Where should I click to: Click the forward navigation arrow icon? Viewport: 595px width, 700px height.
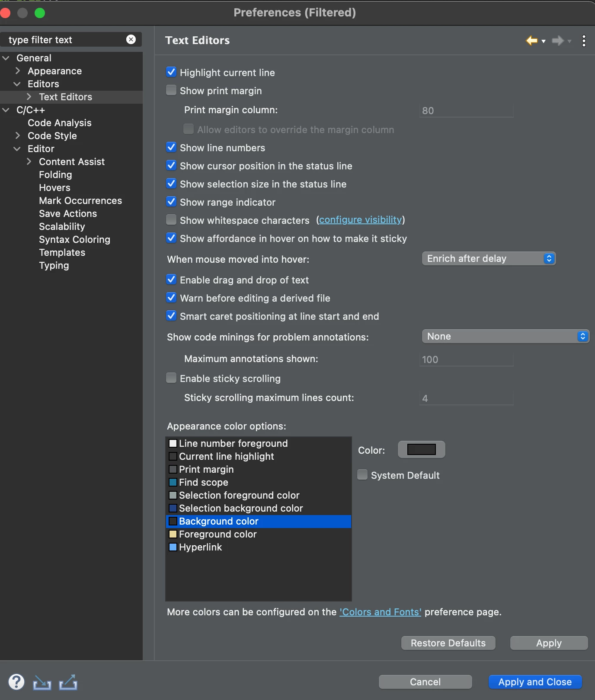click(x=558, y=41)
